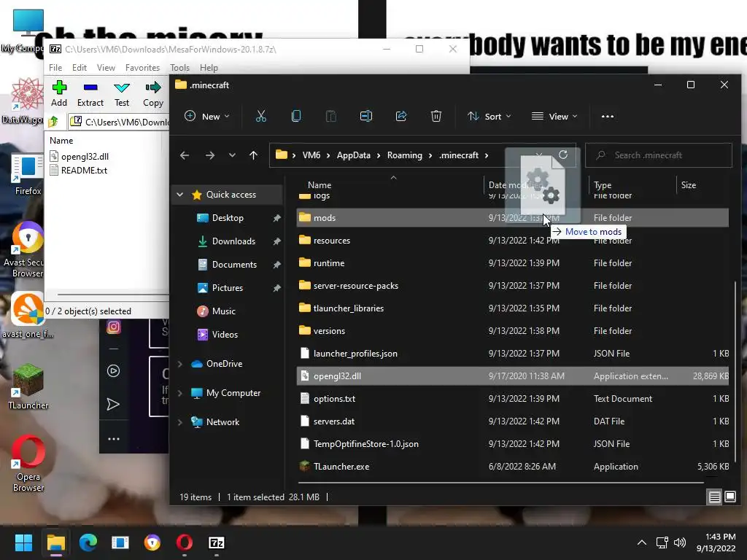
Task: Click the Roaming breadcrumb segment
Action: 404,155
